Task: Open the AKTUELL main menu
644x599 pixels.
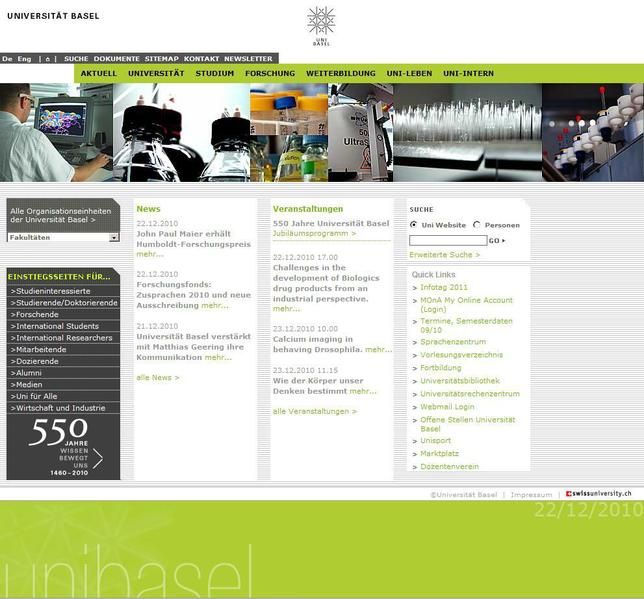Action: pyautogui.click(x=99, y=74)
